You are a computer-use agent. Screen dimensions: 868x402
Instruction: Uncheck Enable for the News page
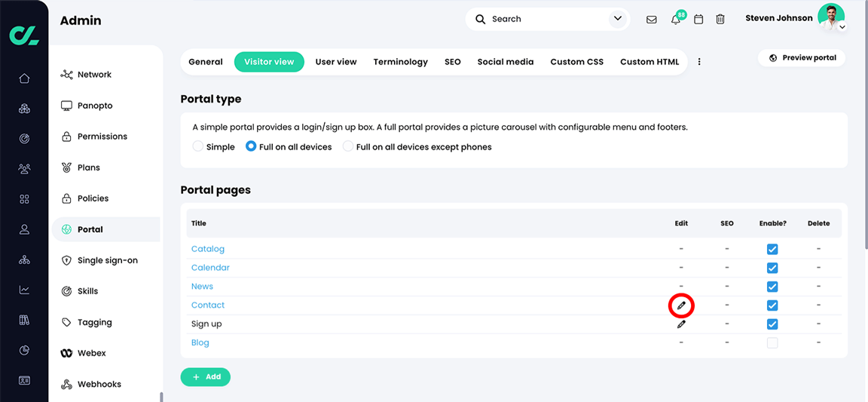pyautogui.click(x=772, y=287)
